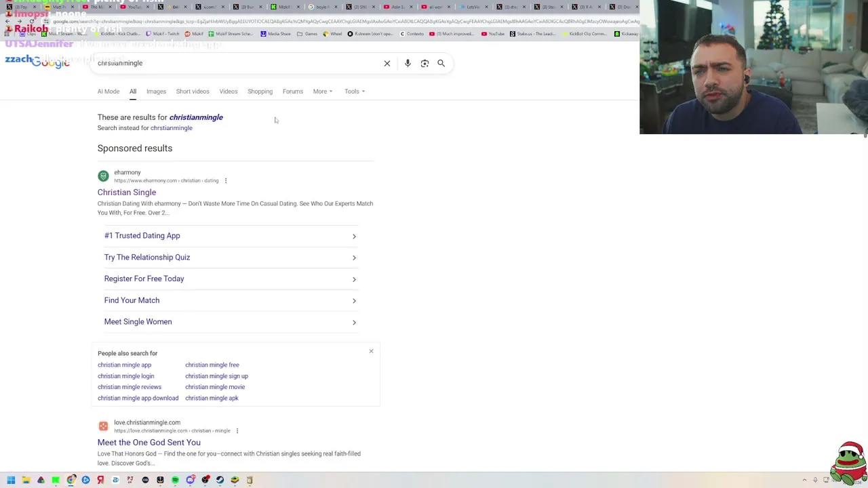Click the bold christianmingle corrected query link
Viewport: 868px width, 488px height.
point(196,117)
